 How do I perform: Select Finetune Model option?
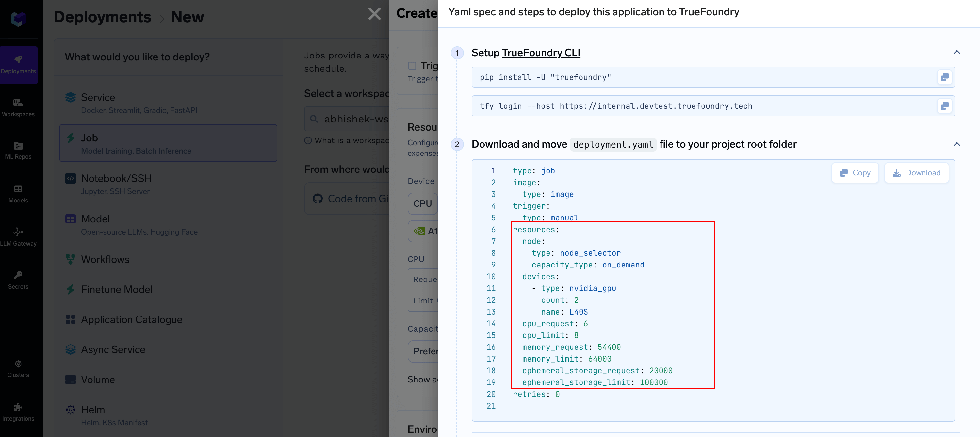168,289
